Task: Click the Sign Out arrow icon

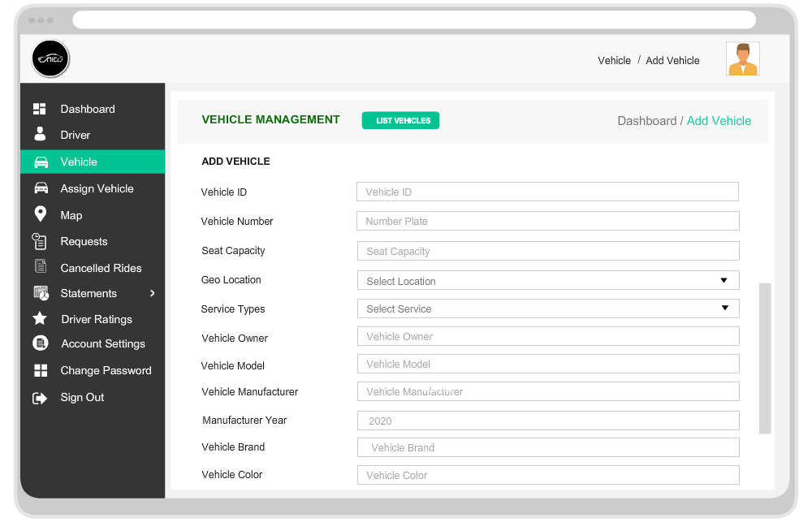Action: [40, 398]
